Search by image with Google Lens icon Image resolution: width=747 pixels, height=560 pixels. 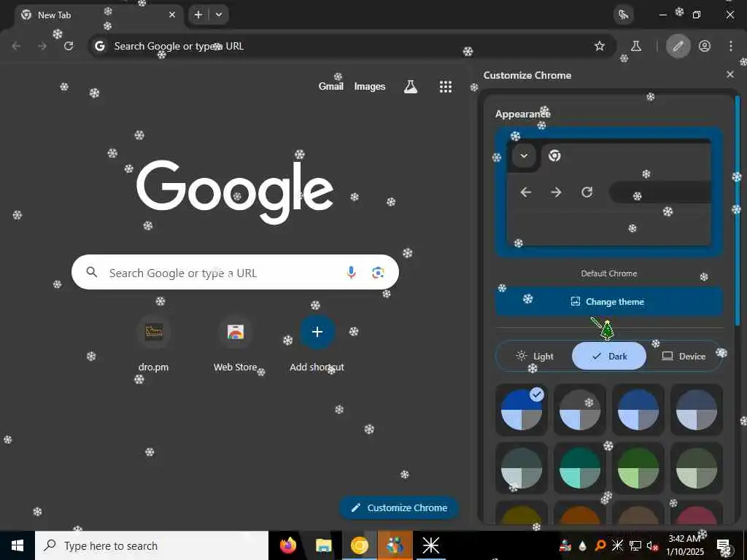pyautogui.click(x=378, y=273)
